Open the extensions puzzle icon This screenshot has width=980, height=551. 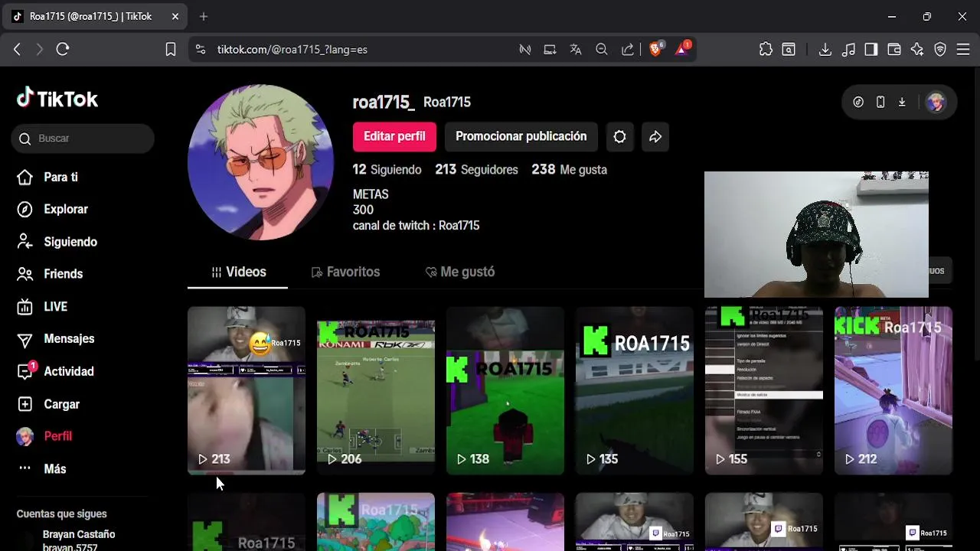766,49
